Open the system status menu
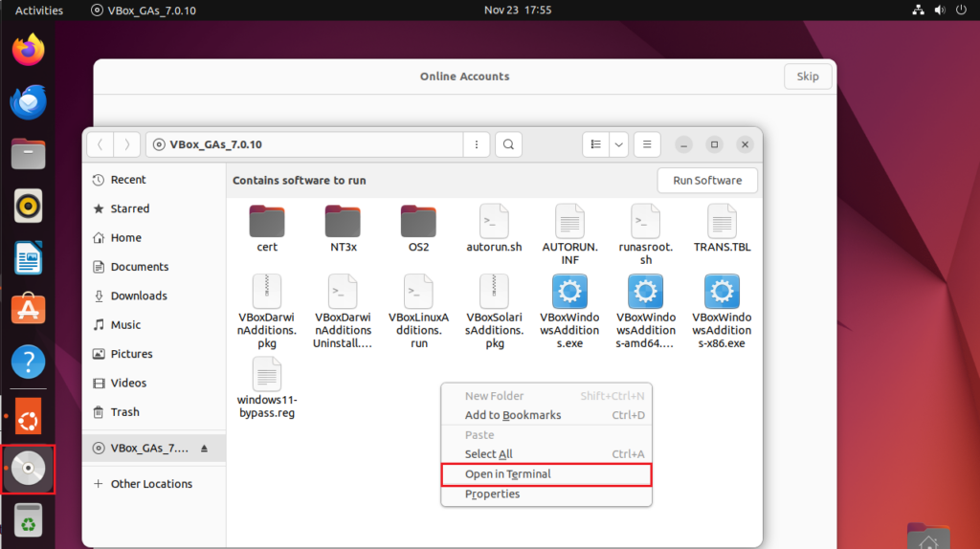 tap(940, 11)
